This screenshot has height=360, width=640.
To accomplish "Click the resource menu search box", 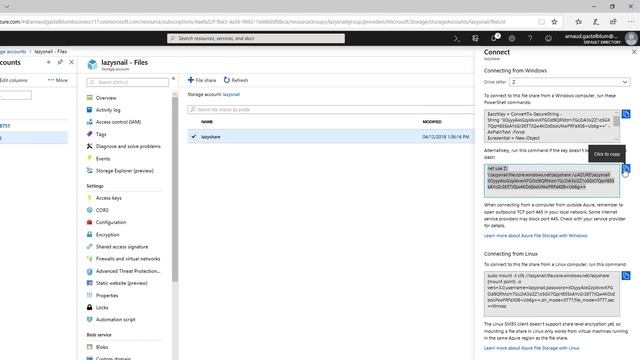I will click(127, 82).
